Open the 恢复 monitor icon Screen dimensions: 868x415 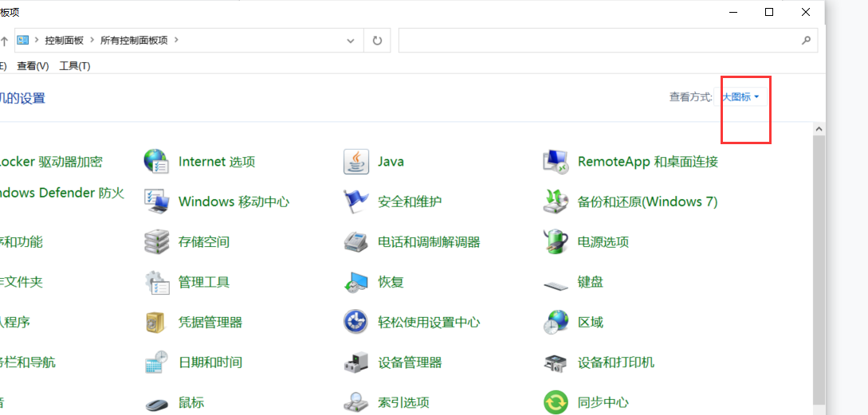pyautogui.click(x=356, y=282)
